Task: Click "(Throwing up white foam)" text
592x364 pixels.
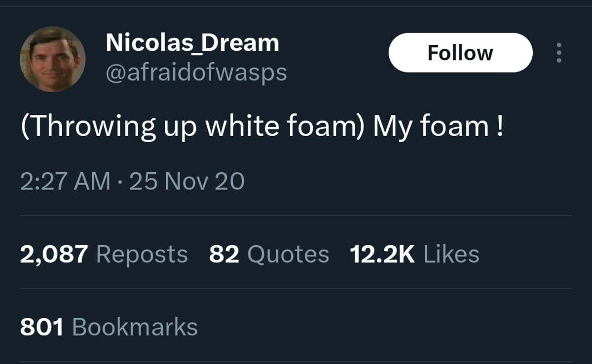Action: (192, 126)
